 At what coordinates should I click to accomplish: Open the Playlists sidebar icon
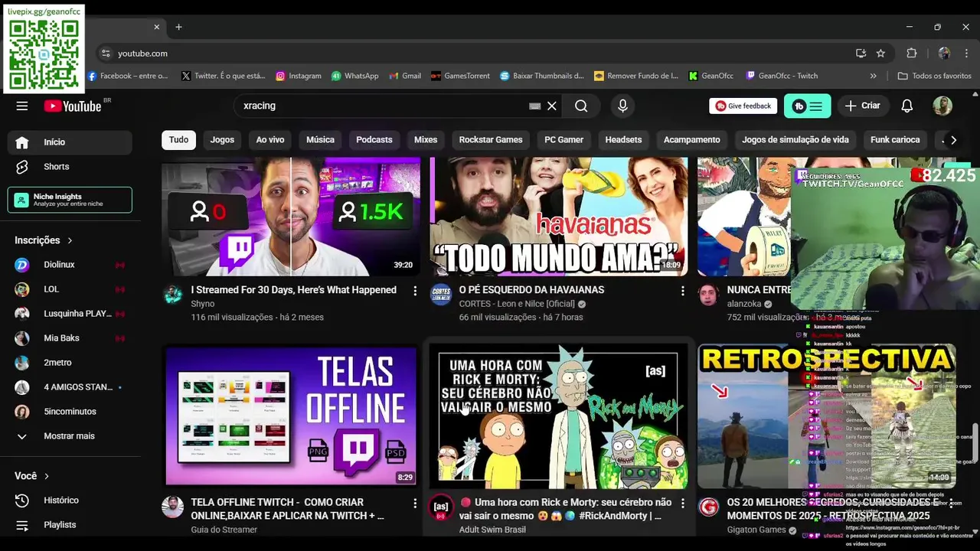(x=22, y=524)
